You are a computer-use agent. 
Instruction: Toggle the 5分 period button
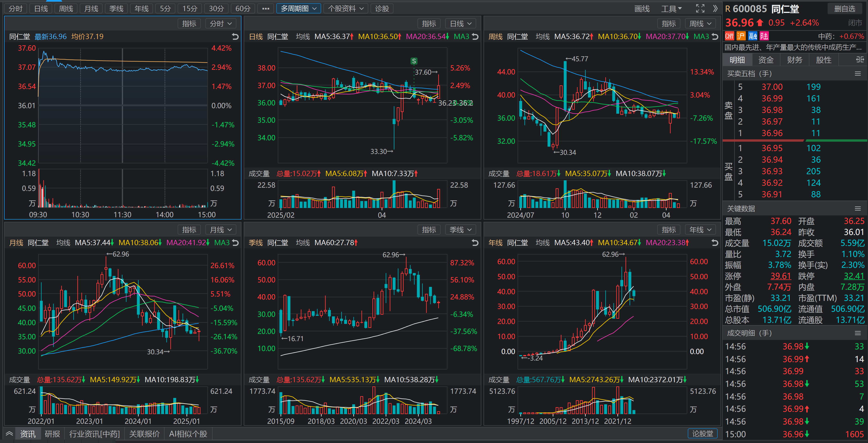(165, 8)
